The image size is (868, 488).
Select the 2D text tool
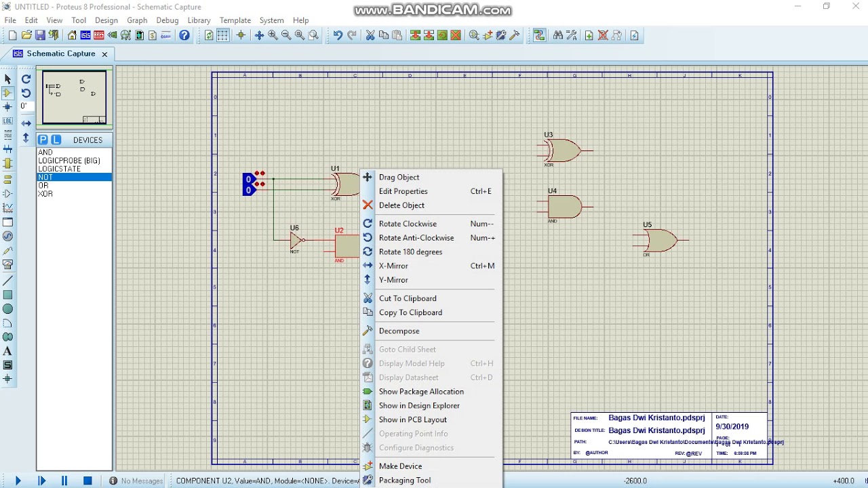coord(7,351)
